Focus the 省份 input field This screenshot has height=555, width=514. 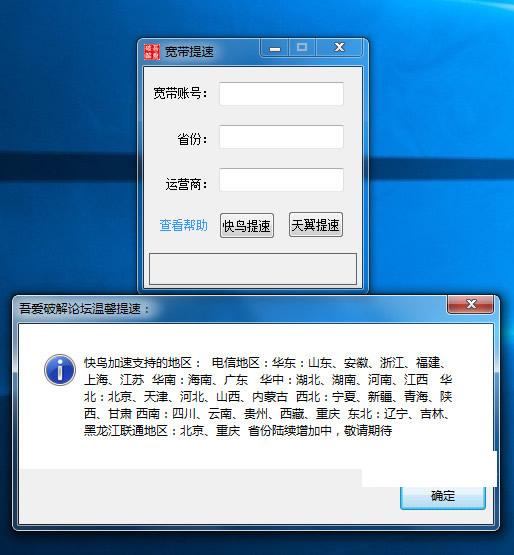[281, 137]
